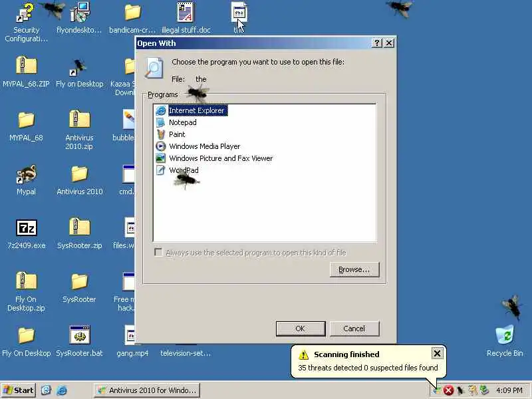
Task: Select the television-set file label
Action: tap(186, 353)
